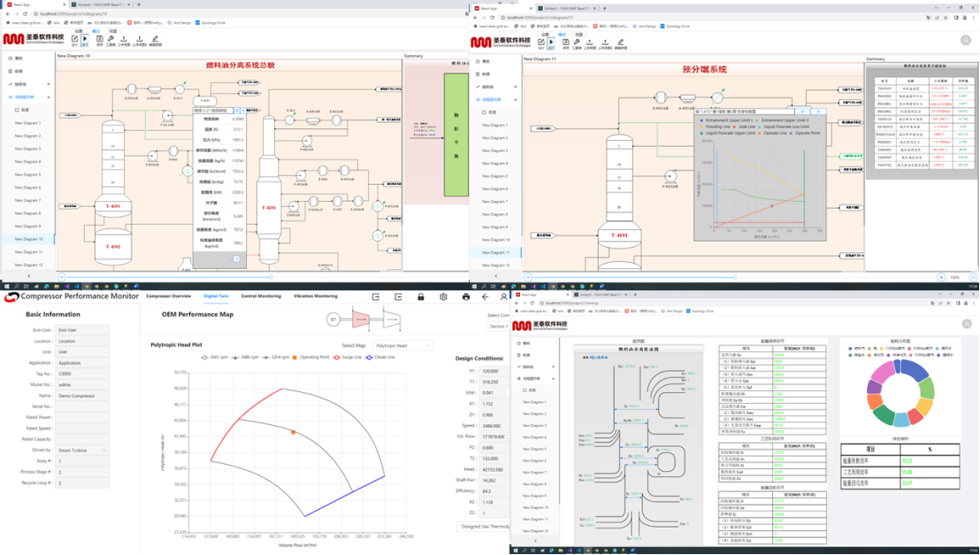Collapse the blue diagram list group in Diagram 11 sidebar

pyautogui.click(x=516, y=99)
